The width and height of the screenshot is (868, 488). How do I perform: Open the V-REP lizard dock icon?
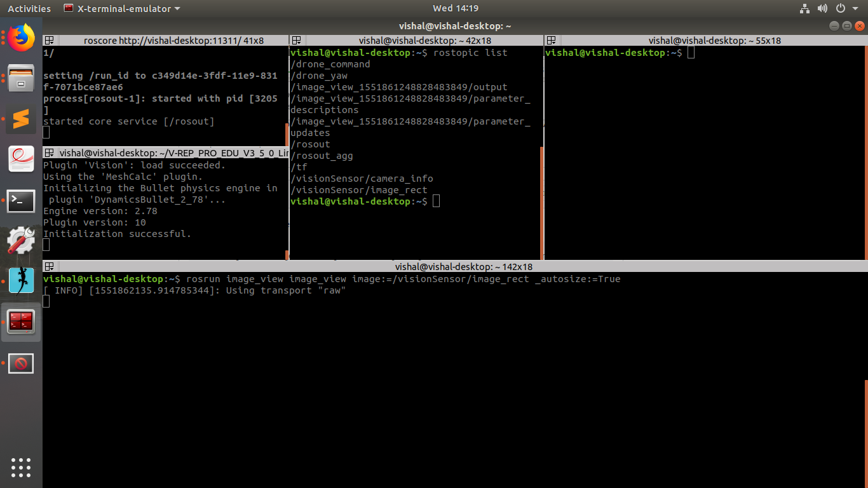21,280
